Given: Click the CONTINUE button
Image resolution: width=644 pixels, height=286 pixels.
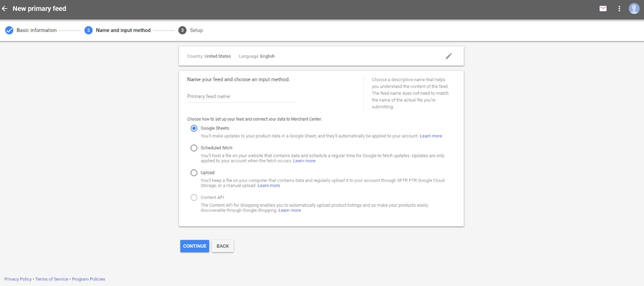Looking at the screenshot, I should (194, 246).
